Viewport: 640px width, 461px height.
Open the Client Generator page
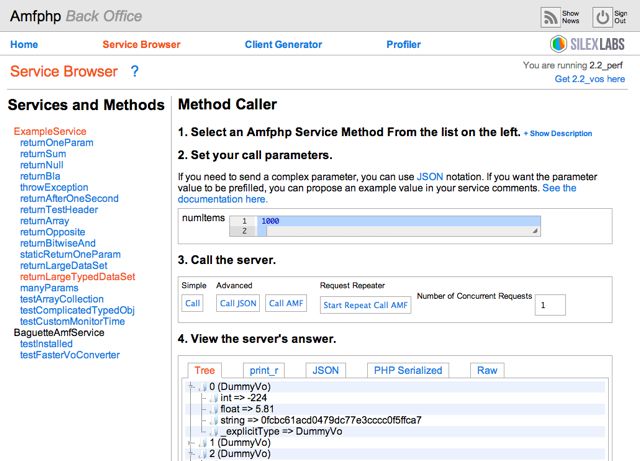pos(283,45)
